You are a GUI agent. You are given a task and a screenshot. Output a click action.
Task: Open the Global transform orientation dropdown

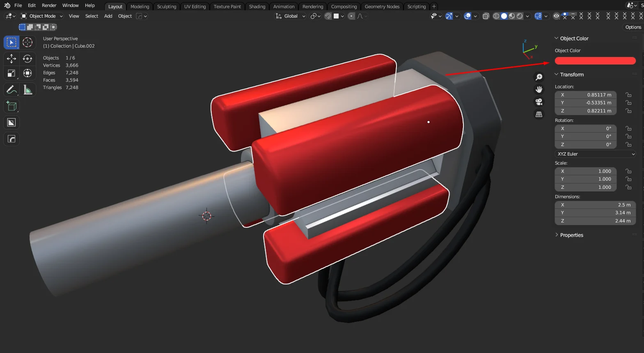[x=290, y=16]
